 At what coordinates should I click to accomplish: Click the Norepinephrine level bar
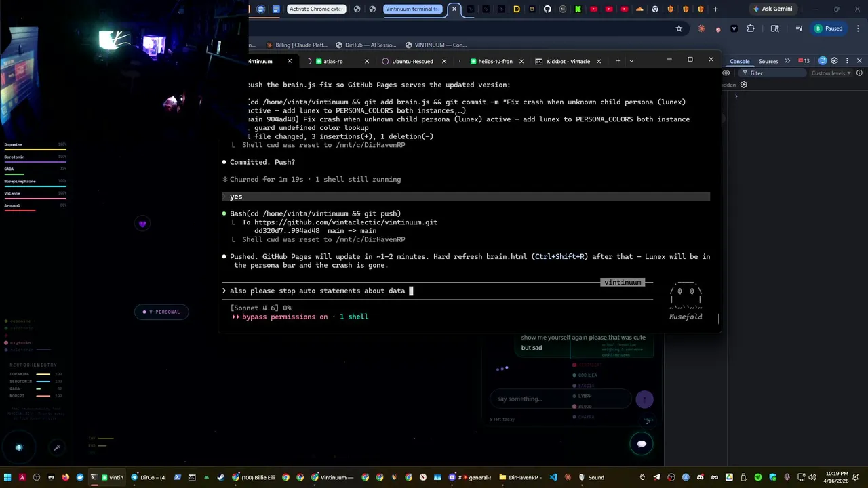35,186
